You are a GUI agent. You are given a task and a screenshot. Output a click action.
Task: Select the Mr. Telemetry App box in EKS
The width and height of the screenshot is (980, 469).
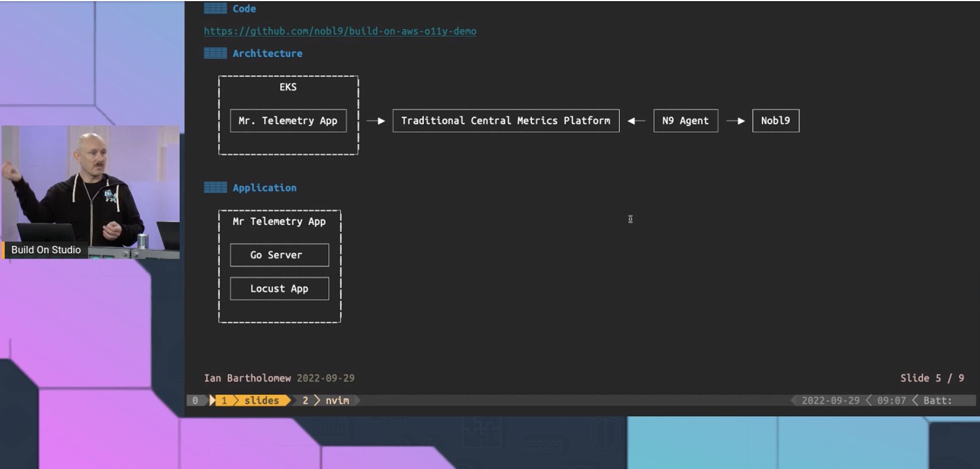[x=288, y=121]
